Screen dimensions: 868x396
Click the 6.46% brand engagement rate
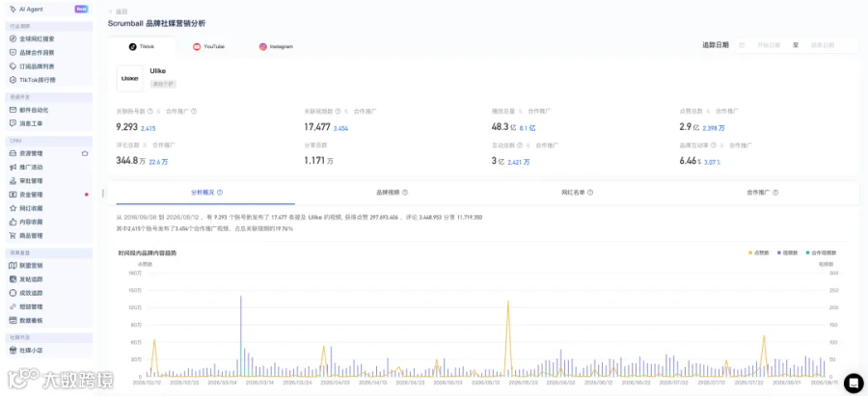[x=690, y=162]
